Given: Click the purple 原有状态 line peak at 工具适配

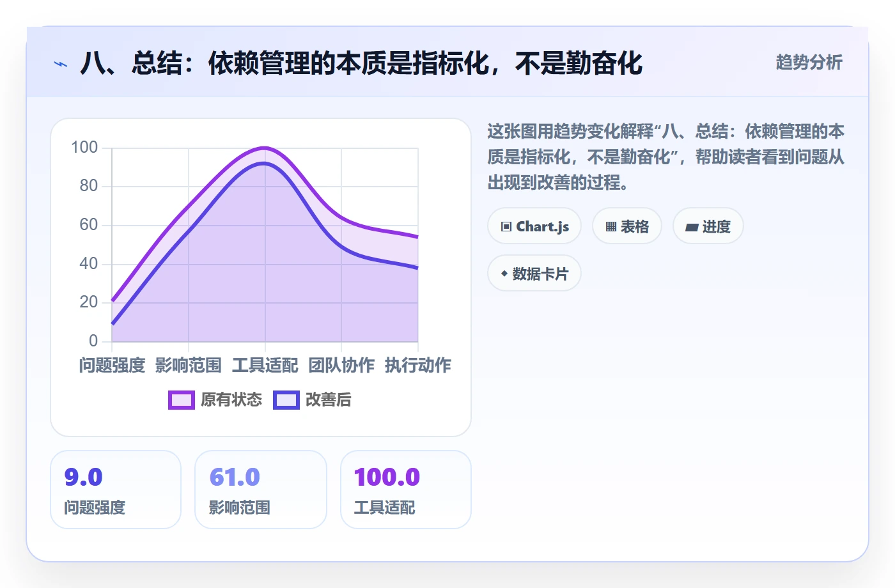Looking at the screenshot, I should pyautogui.click(x=265, y=148).
